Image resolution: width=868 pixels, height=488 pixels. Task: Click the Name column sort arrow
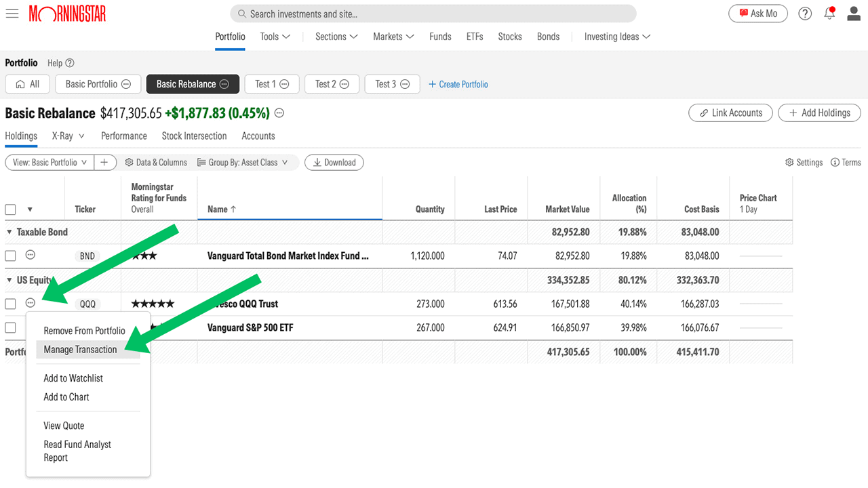coord(233,209)
